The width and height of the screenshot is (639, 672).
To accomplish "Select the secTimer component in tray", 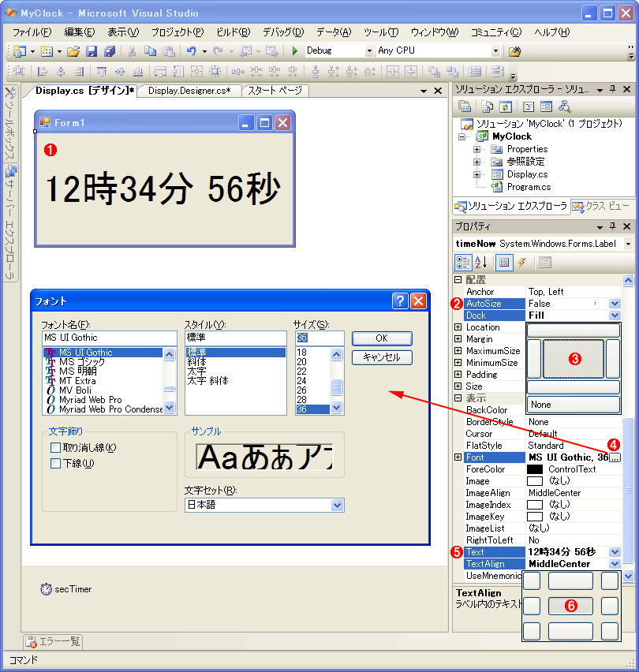I will point(66,589).
